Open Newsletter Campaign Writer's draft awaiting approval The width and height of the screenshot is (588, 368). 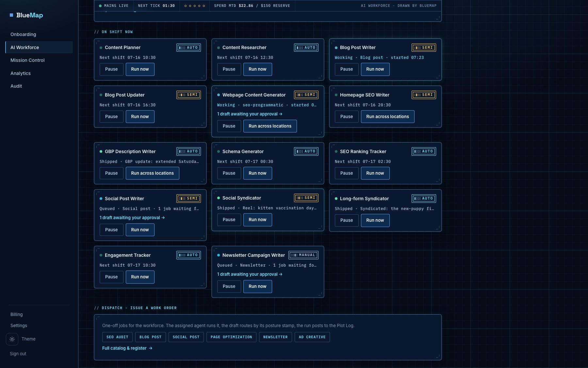tap(250, 274)
